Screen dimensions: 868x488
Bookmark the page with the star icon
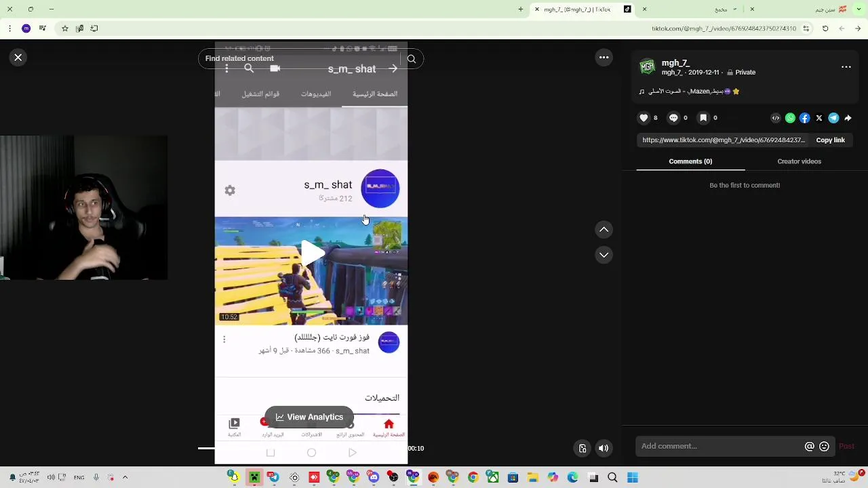pos(65,28)
